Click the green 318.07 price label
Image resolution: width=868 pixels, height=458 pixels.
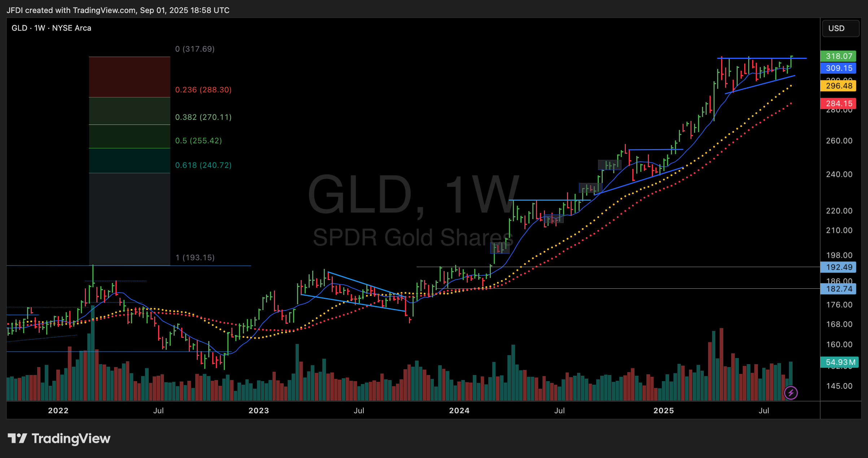(x=838, y=56)
